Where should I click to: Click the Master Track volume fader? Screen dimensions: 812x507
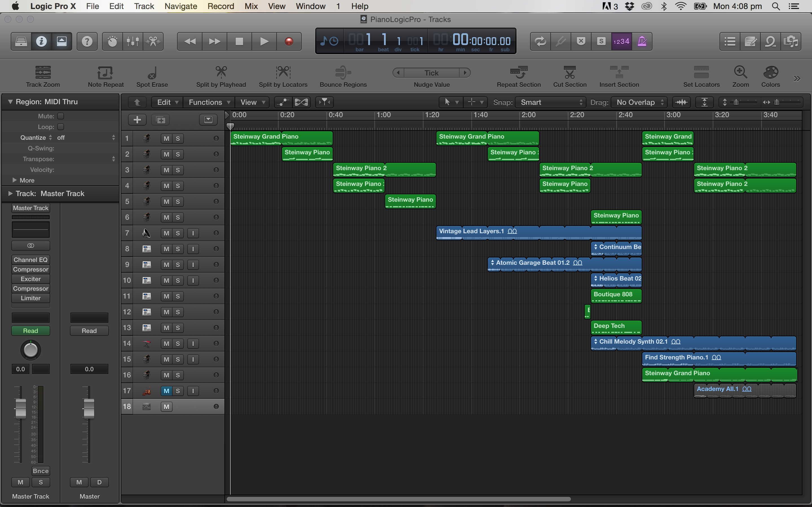point(21,408)
